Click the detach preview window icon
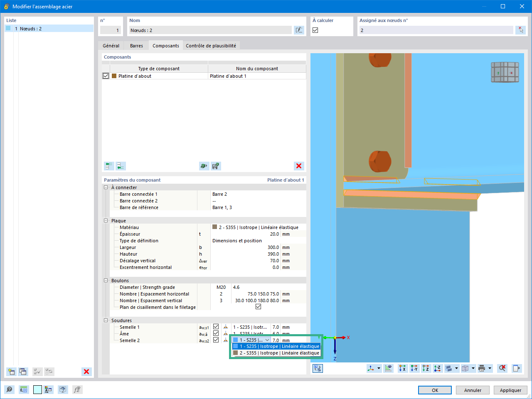532x399 pixels. pyautogui.click(x=517, y=368)
